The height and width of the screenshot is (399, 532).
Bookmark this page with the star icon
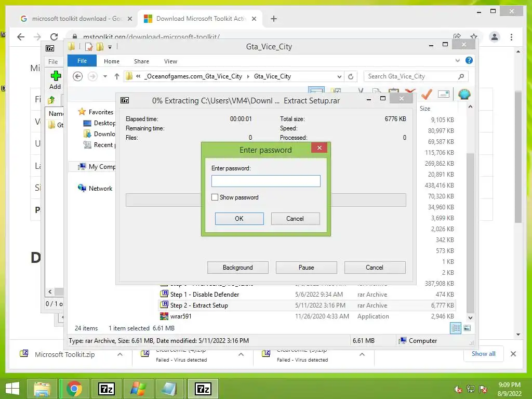(x=474, y=36)
